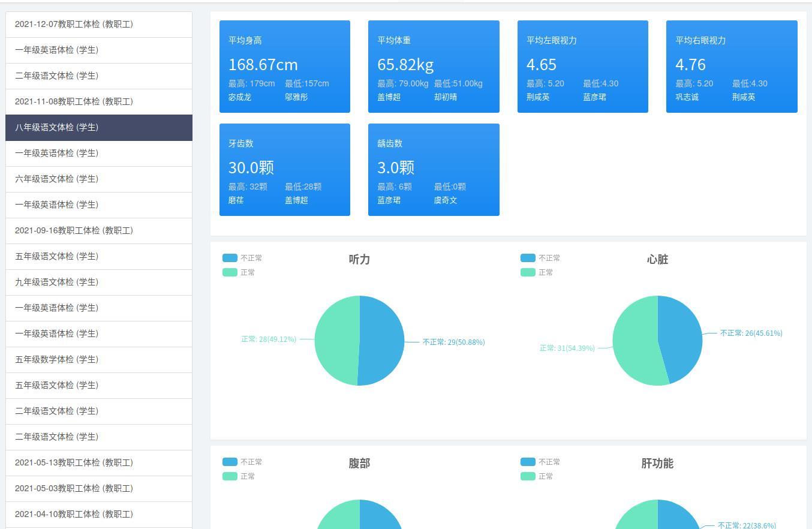812x529 pixels.
Task: Open the 2021-04-10教职工体检 record
Action: tap(99, 515)
